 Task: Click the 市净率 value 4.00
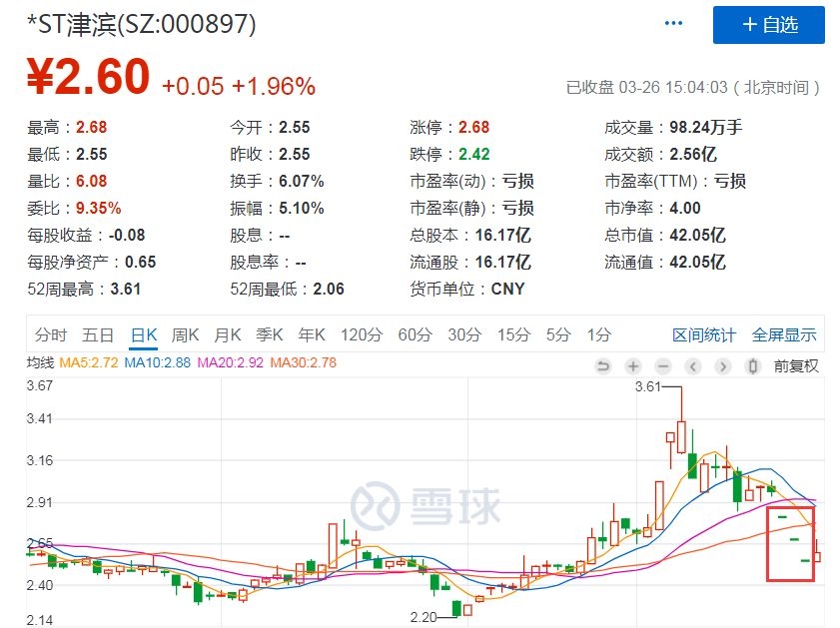[x=684, y=208]
